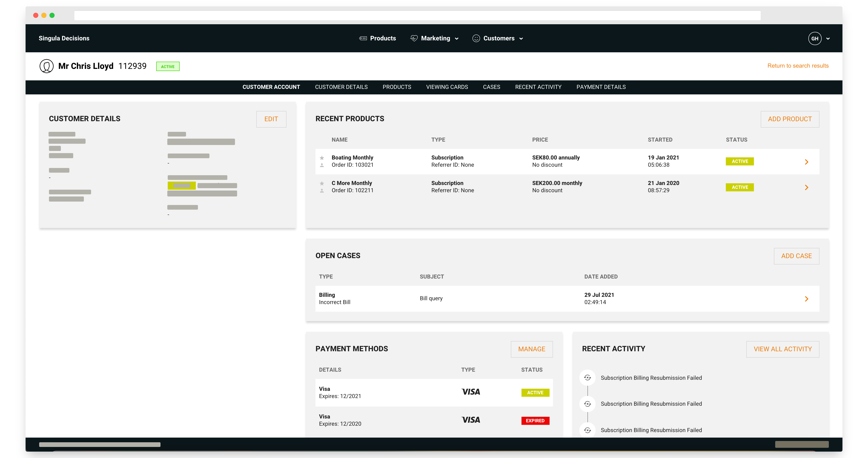868x458 pixels.
Task: Click the first Resubmission Failed activity icon
Action: [x=587, y=378]
